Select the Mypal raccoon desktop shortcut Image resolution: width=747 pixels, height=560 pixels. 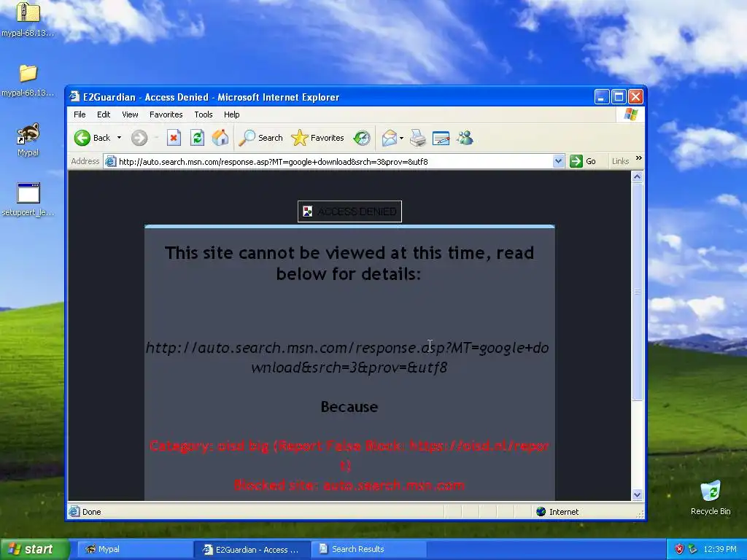[x=28, y=140]
